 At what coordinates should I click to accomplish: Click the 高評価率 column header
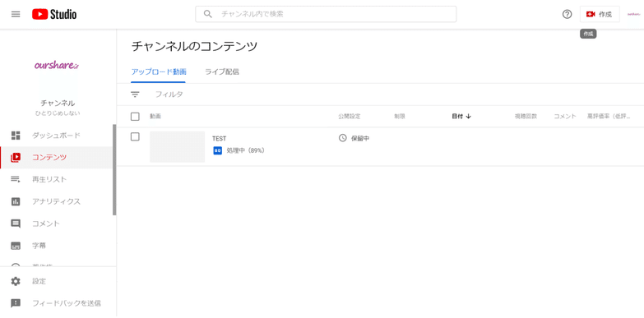(x=609, y=117)
